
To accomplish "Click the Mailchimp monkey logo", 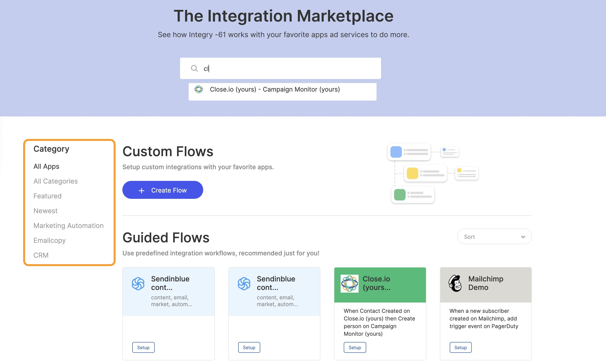I will (455, 283).
